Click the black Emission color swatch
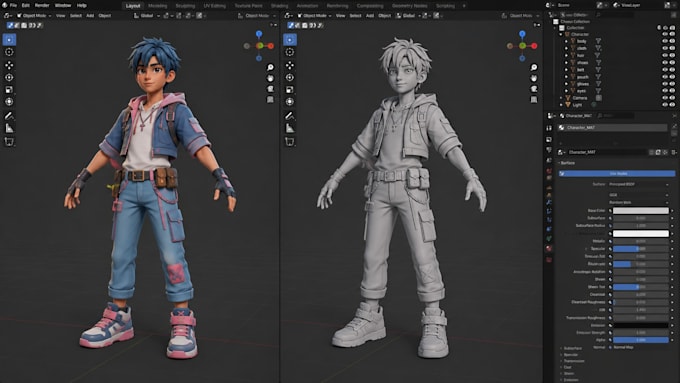The image size is (680, 383). tap(641, 325)
